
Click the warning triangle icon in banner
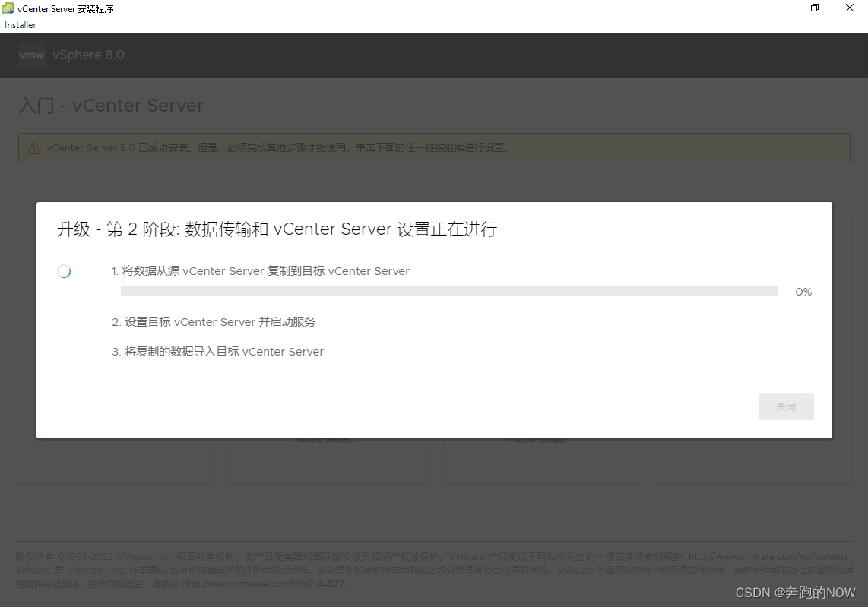click(x=34, y=148)
